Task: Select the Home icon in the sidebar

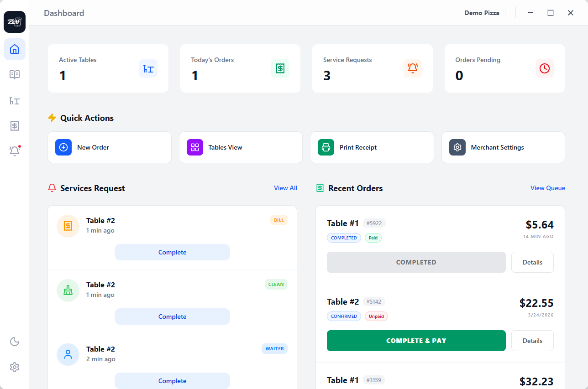Action: pos(14,49)
